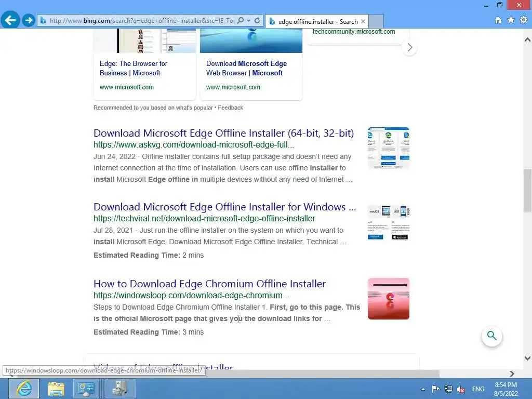Screen dimensions: 532x399
Task: Close the edge offline installer tab
Action: 363,21
